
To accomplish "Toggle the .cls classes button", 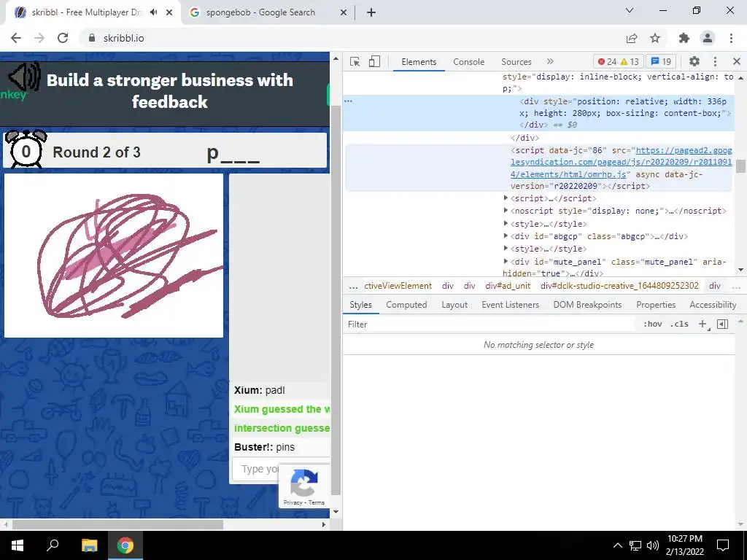I will pyautogui.click(x=679, y=324).
